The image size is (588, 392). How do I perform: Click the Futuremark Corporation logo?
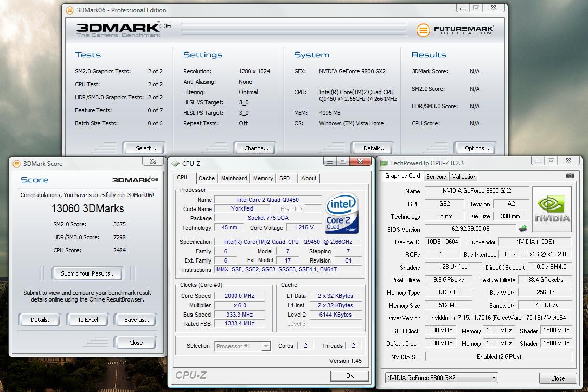[455, 30]
